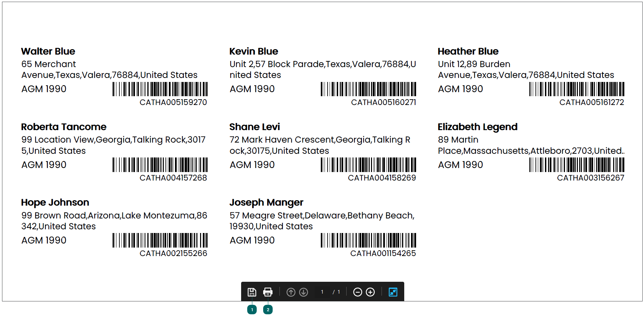
Task: Click the barcode on Walter Blue's label
Action: pos(160,89)
